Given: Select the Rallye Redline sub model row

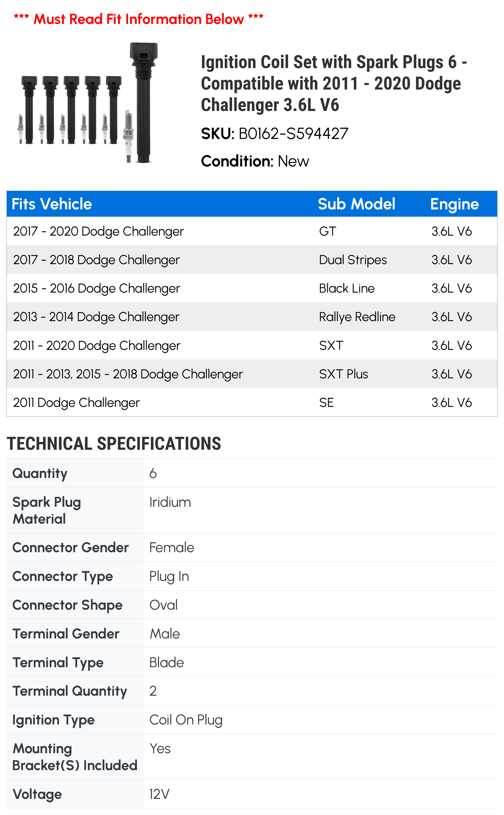Looking at the screenshot, I should tap(252, 317).
